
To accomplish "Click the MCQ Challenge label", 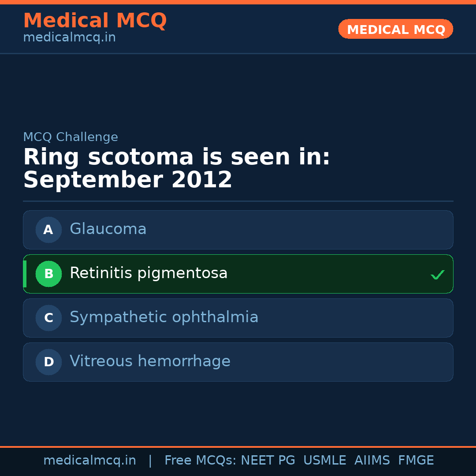I will point(71,137).
